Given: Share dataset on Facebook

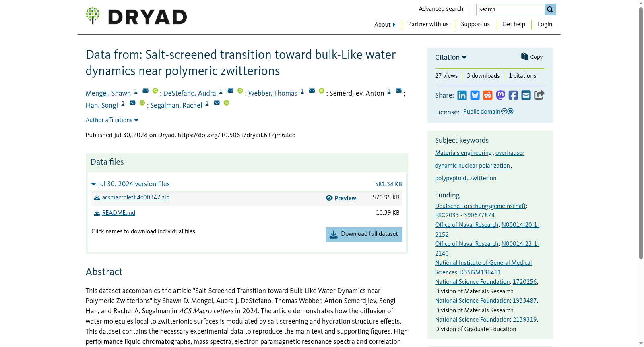Looking at the screenshot, I should click(x=513, y=95).
